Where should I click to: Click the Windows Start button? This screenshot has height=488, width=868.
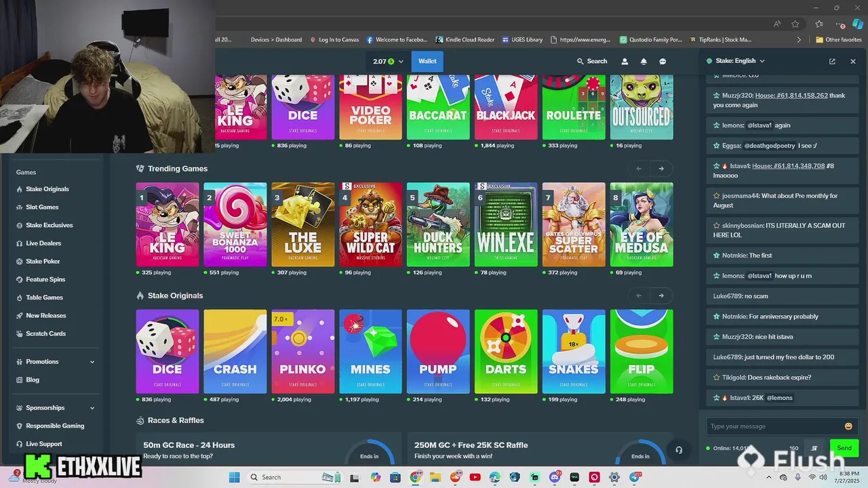point(234,477)
